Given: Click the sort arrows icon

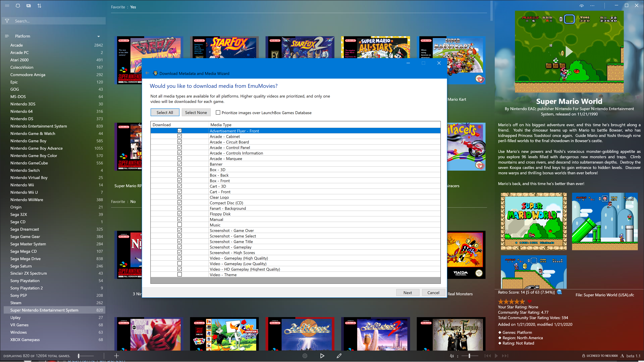Looking at the screenshot, I should click(39, 6).
